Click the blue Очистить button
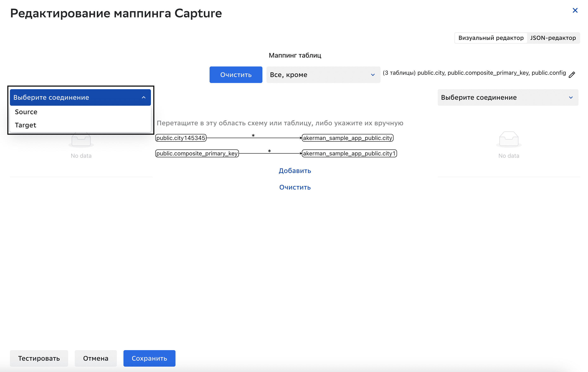588x372 pixels. 236,75
